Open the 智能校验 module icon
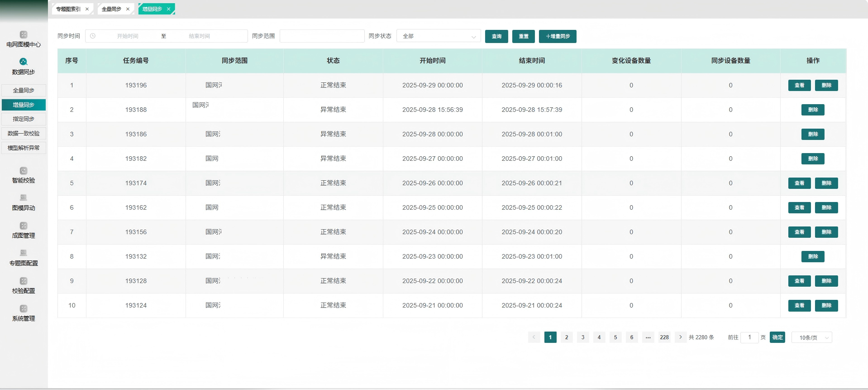The height and width of the screenshot is (390, 868). tap(24, 171)
